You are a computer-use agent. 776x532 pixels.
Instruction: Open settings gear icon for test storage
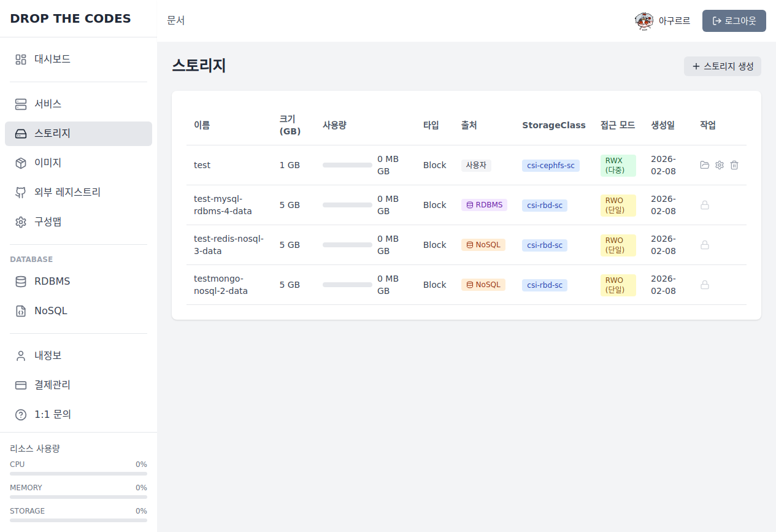(x=720, y=165)
